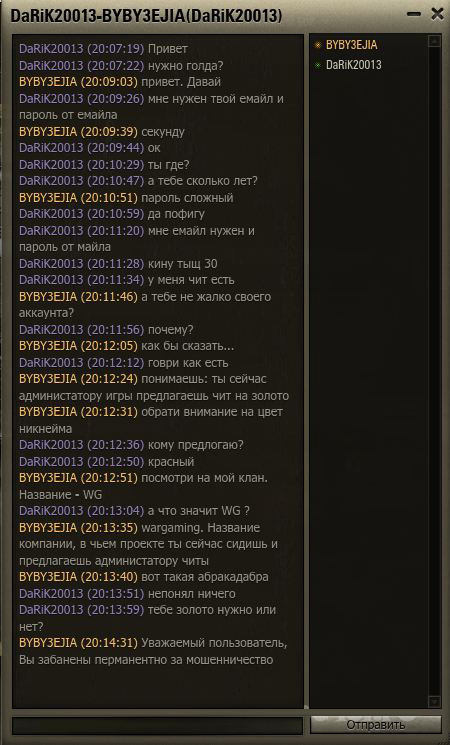This screenshot has width=450, height=745.
Task: Click BYBY3EJIA's name on the 20:13:35 wargaming message
Action: [48, 528]
